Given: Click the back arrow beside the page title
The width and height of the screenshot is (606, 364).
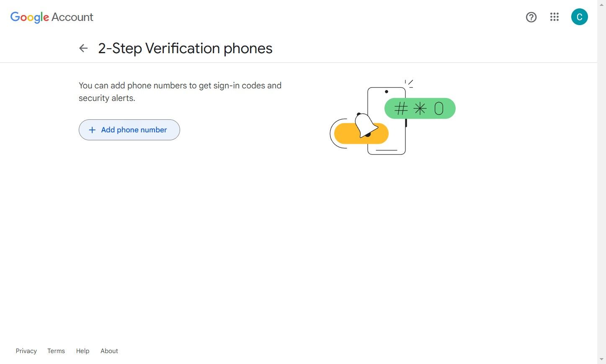Looking at the screenshot, I should click(83, 49).
